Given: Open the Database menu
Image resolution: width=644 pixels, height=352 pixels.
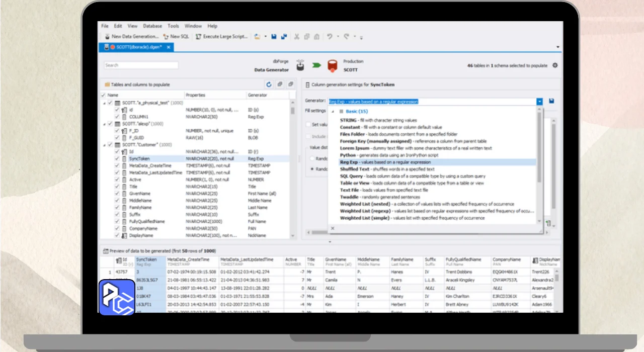Looking at the screenshot, I should tap(152, 26).
